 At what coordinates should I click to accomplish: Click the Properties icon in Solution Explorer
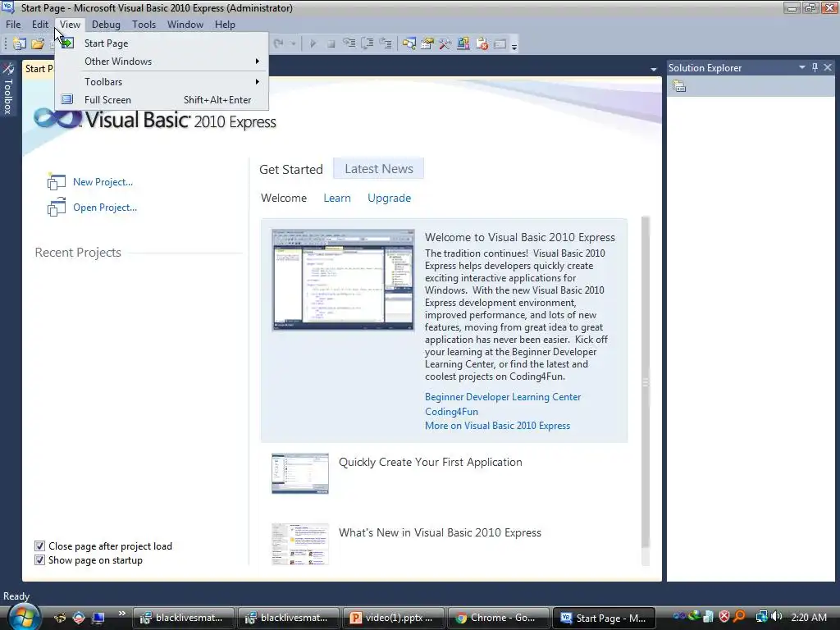click(x=679, y=85)
